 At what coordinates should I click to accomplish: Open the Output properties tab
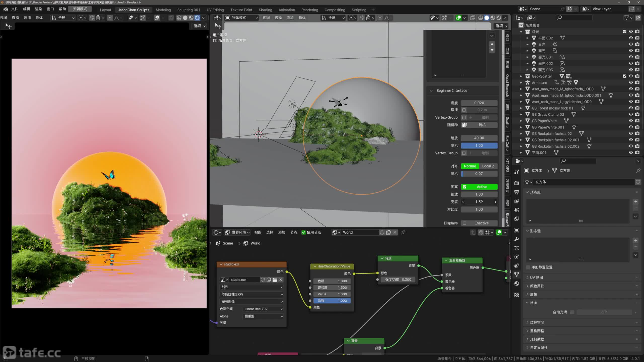516,192
